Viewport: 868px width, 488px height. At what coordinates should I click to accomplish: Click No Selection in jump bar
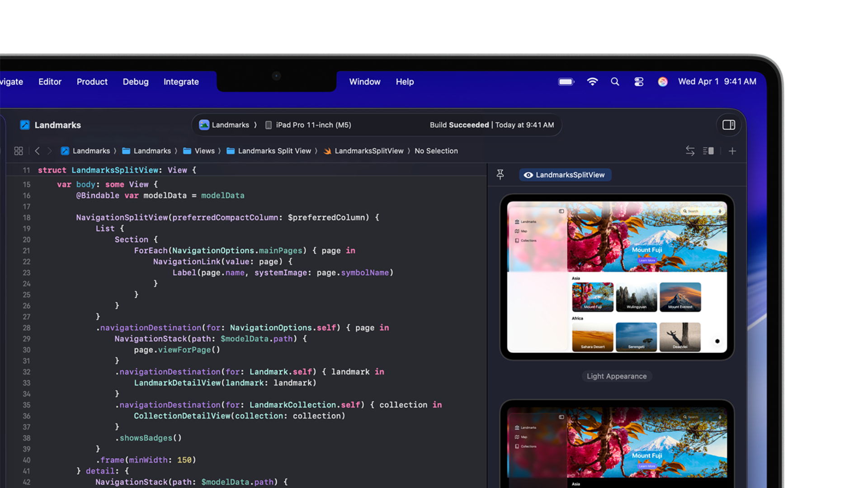436,151
